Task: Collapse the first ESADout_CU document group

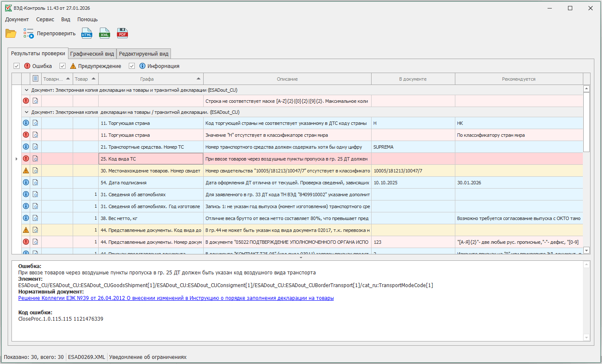Action: 26,90
